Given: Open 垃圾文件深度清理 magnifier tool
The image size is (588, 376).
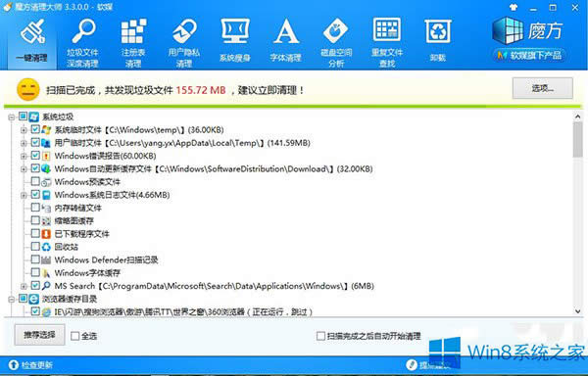Looking at the screenshot, I should 83,43.
